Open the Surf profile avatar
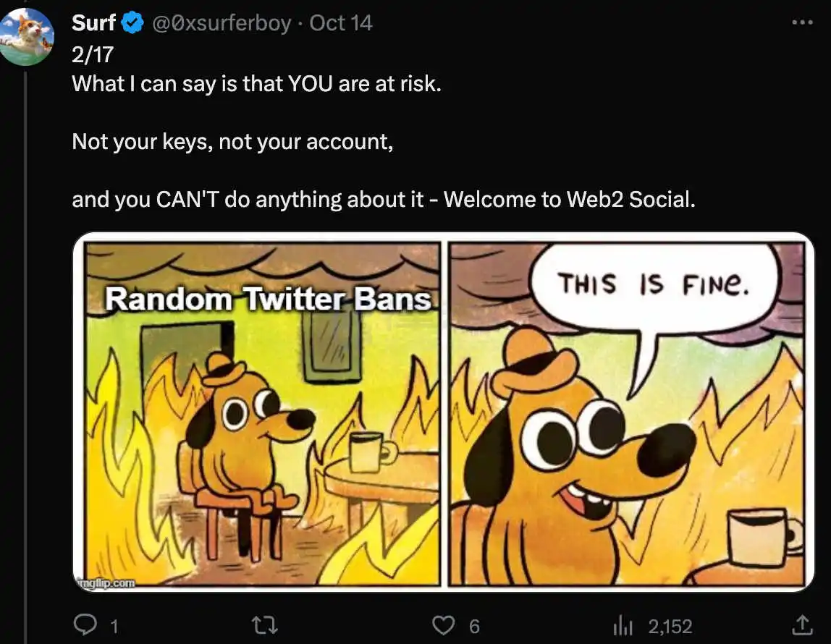The width and height of the screenshot is (831, 644). click(x=28, y=37)
